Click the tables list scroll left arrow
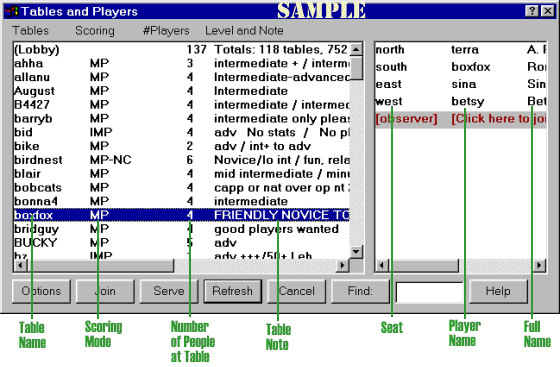This screenshot has width=560, height=367. click(x=20, y=265)
